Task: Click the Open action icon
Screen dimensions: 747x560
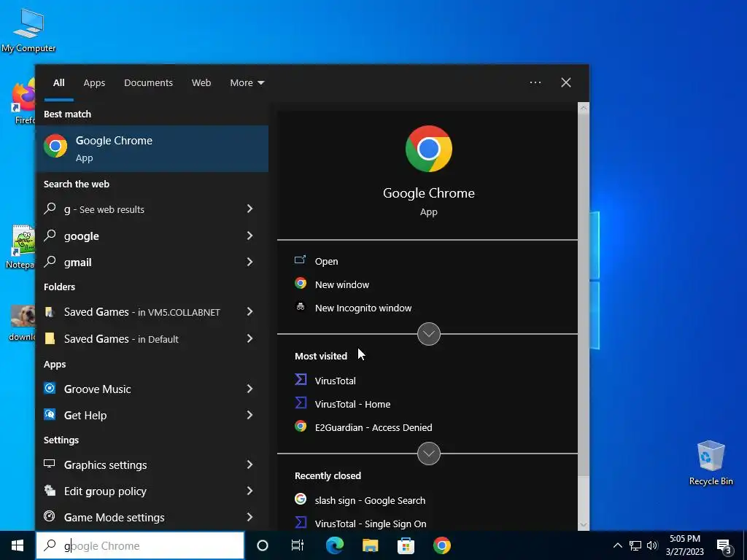Action: pos(300,260)
